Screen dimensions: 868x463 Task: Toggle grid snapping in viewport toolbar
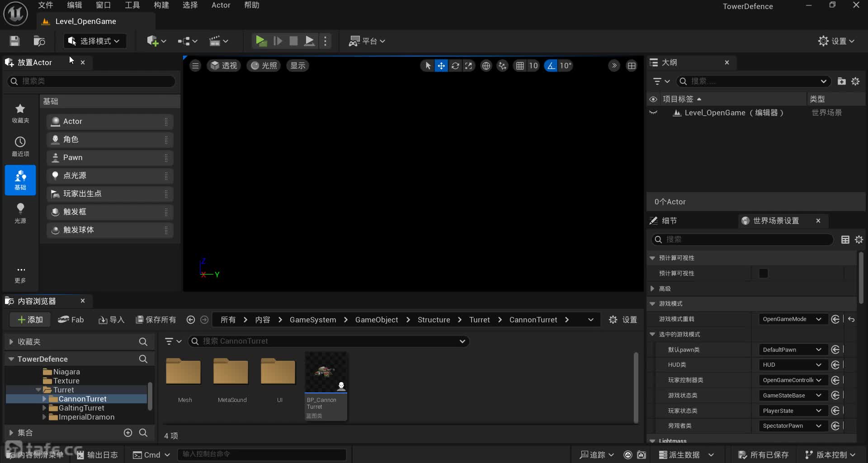pos(520,66)
